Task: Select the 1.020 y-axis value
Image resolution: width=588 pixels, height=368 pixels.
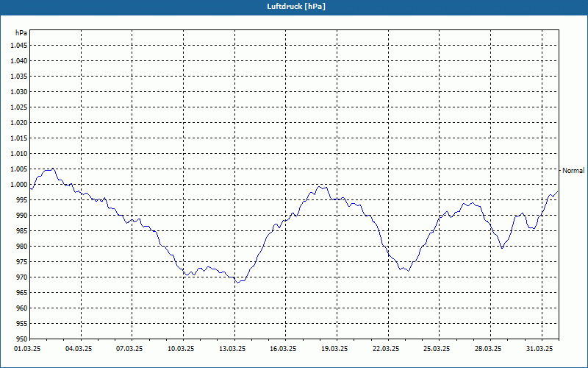Action: tap(19, 122)
